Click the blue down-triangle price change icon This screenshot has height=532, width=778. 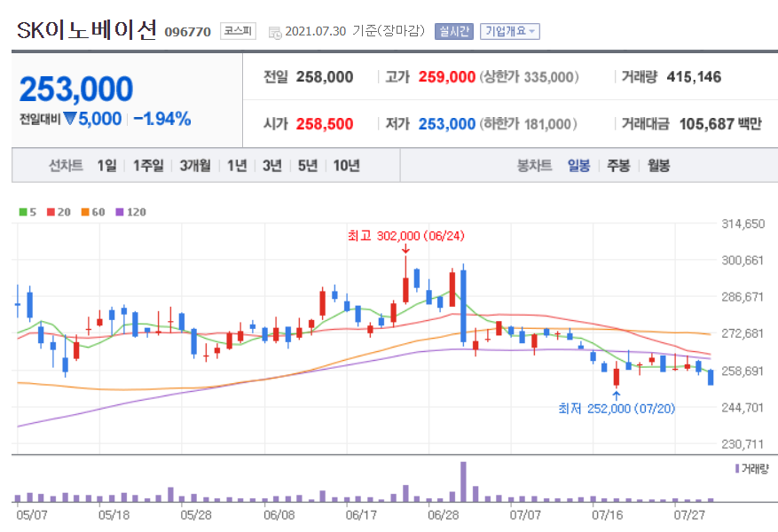(x=70, y=119)
